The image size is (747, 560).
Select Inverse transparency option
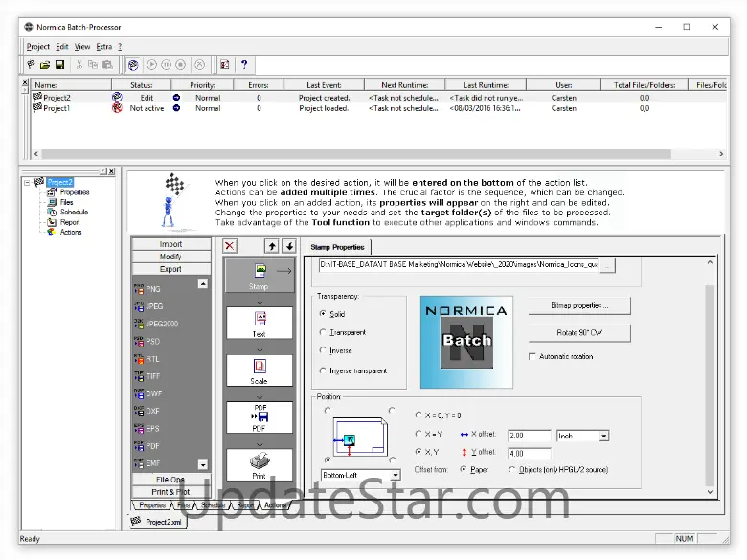[x=323, y=350]
